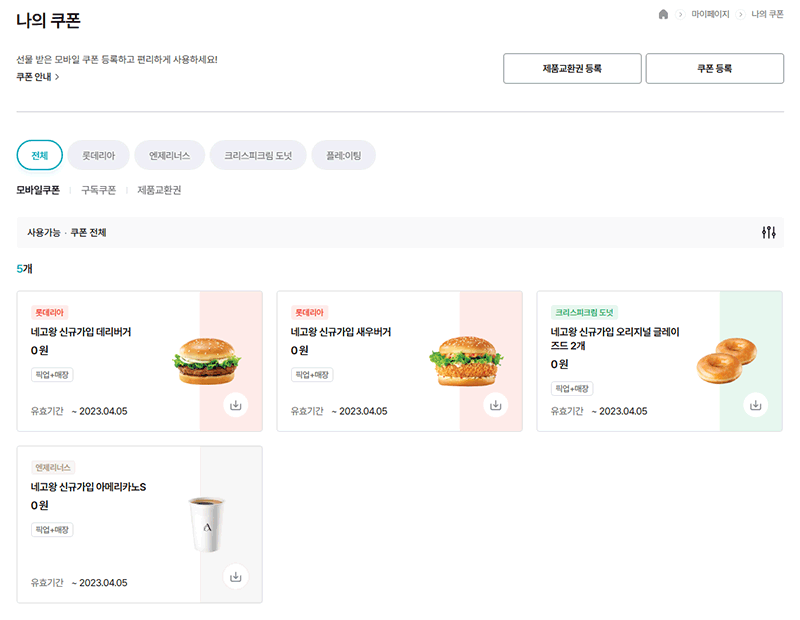Click 네고왕 신규가입 데리버거 title
The height and width of the screenshot is (620, 800).
[x=81, y=332]
